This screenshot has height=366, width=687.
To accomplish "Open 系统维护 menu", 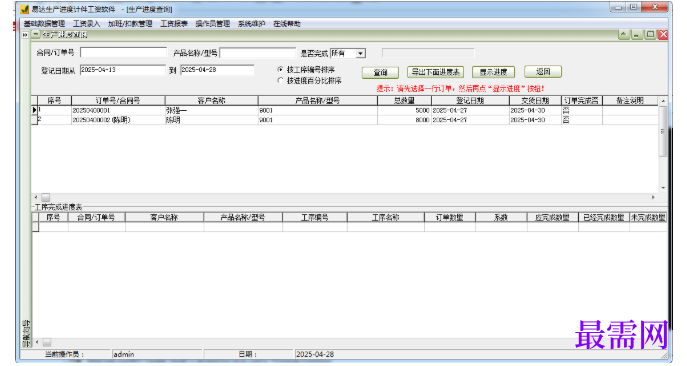I will [251, 24].
